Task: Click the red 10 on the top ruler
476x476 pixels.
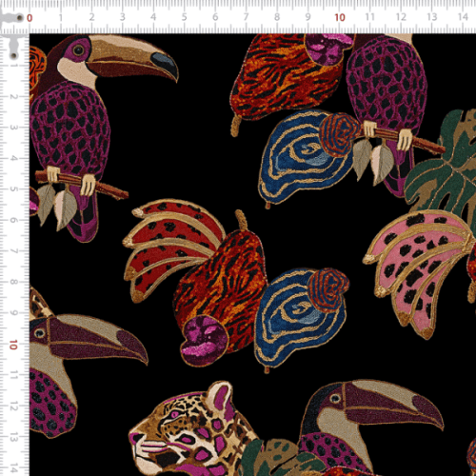Action: pos(340,17)
